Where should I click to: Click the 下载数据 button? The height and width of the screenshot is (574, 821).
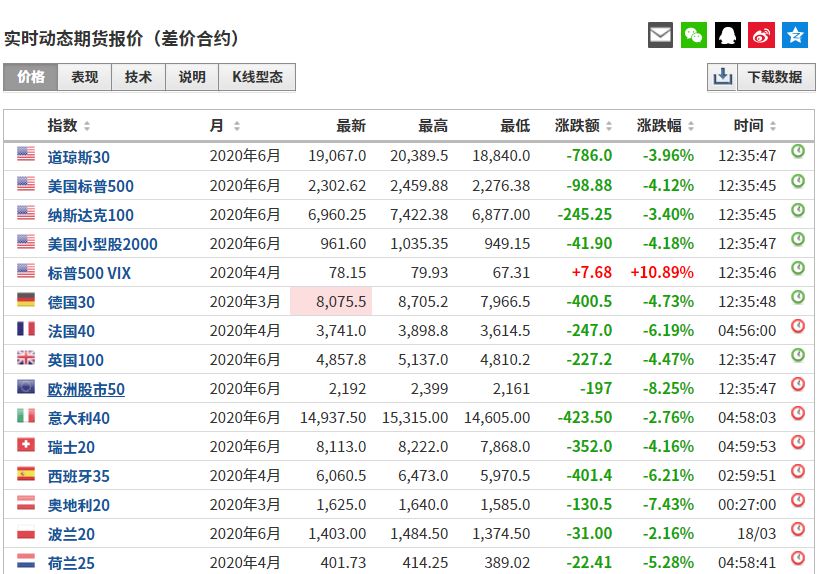point(775,77)
